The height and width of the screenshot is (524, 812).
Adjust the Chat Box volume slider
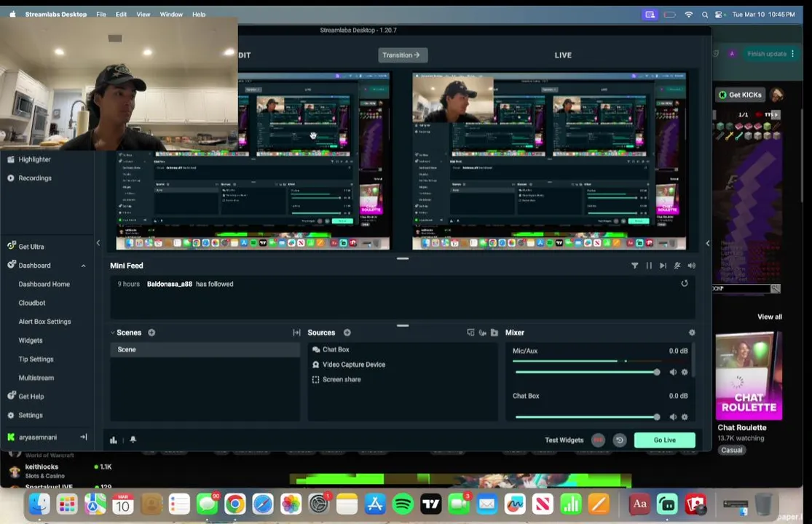587,417
